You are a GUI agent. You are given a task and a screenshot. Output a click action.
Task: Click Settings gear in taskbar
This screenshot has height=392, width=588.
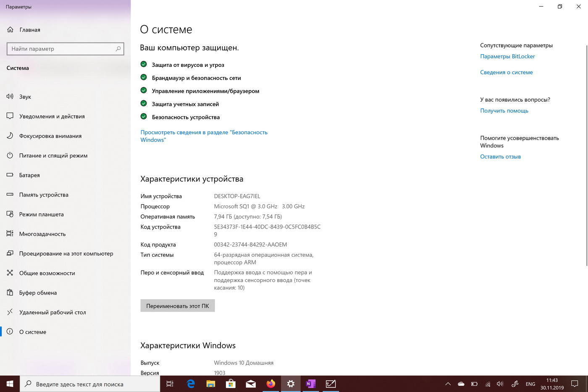pyautogui.click(x=291, y=384)
